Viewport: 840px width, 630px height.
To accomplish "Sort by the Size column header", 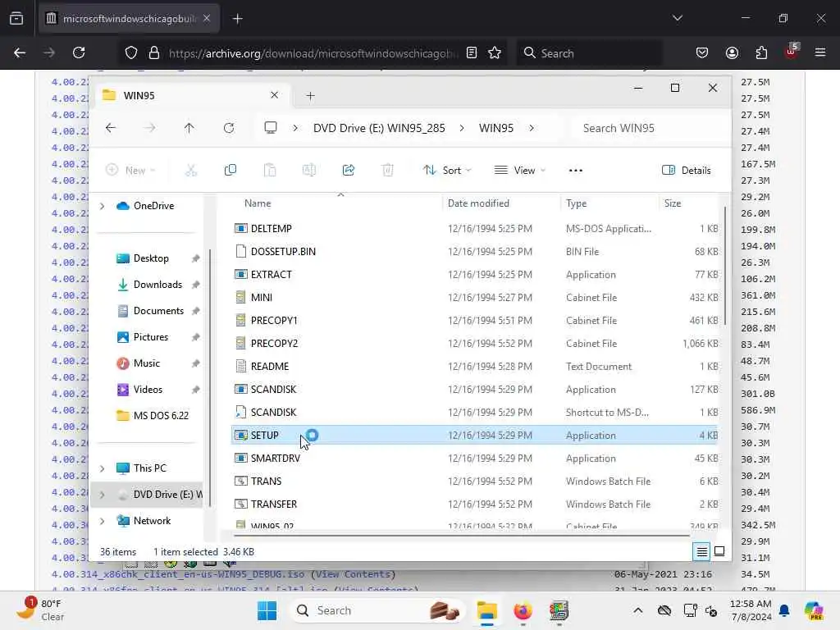I will point(673,203).
